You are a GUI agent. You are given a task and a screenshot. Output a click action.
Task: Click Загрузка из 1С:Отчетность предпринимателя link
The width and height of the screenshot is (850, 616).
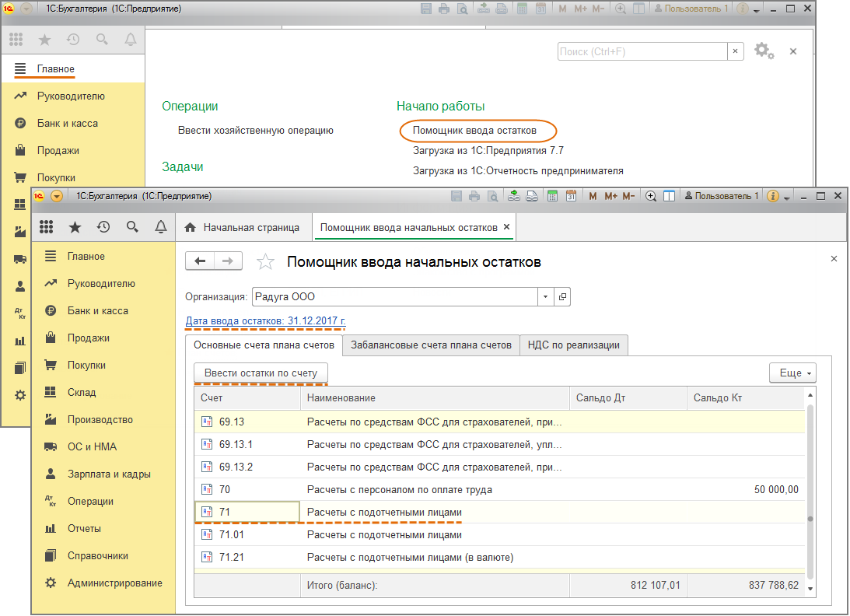tap(518, 171)
